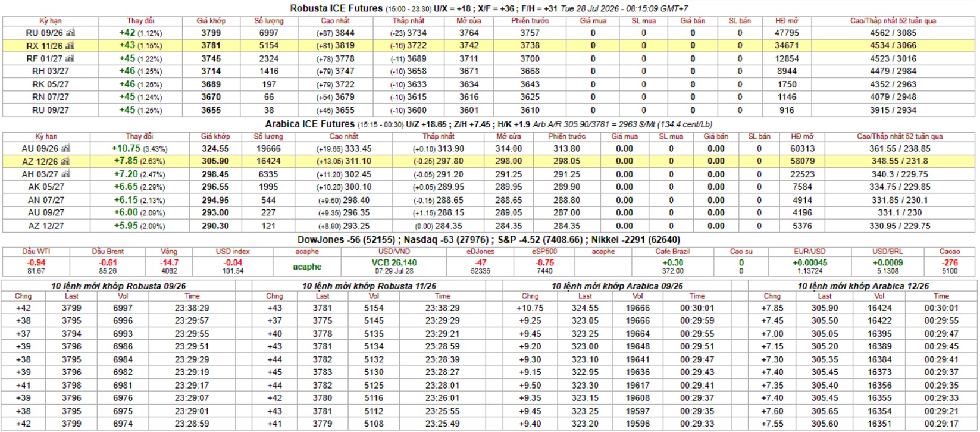The width and height of the screenshot is (980, 432).
Task: Click AU 09/26 matched price 324.55
Action: pos(215,148)
